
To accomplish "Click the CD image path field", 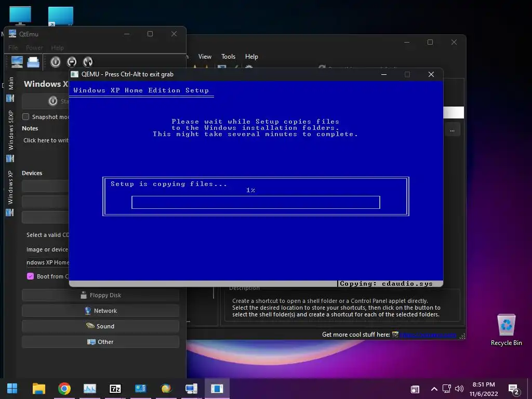I will pos(47,262).
